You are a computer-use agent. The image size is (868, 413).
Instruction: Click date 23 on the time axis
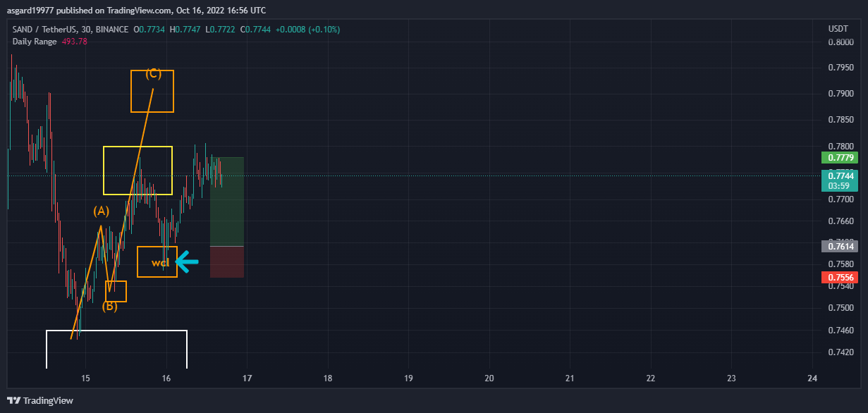click(x=731, y=378)
